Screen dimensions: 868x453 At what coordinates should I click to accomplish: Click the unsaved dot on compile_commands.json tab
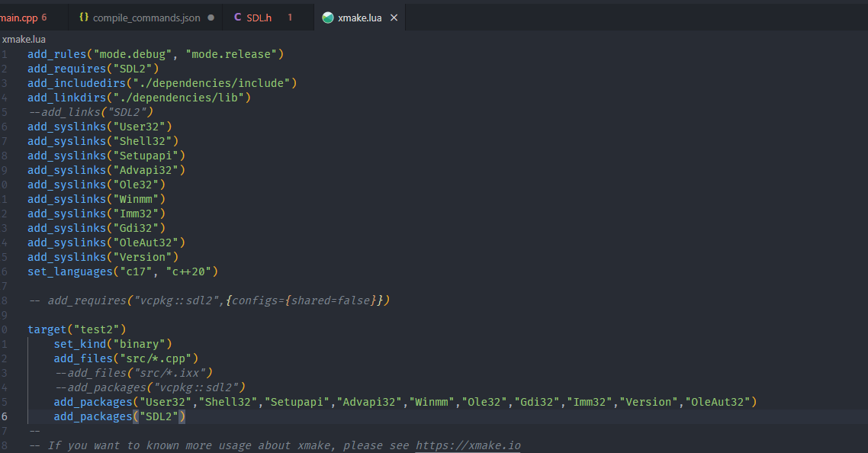tap(211, 18)
